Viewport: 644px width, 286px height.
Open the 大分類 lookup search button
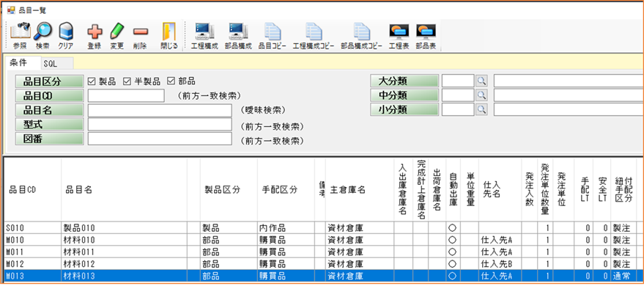[481, 81]
